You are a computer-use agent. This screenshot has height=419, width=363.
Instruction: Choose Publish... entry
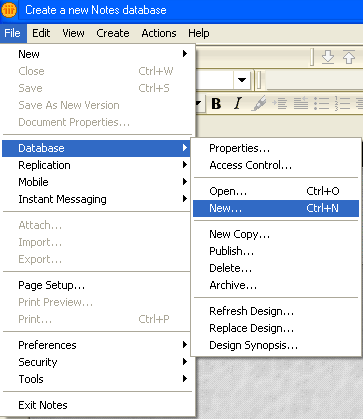[x=276, y=251]
